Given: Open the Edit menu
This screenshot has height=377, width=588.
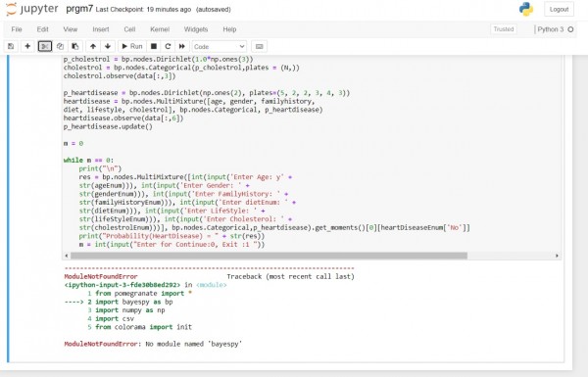Looking at the screenshot, I should tap(42, 29).
